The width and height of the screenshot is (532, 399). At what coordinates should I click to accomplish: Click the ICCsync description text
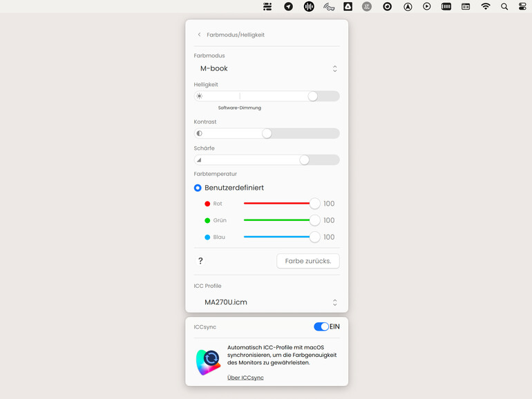(x=282, y=355)
